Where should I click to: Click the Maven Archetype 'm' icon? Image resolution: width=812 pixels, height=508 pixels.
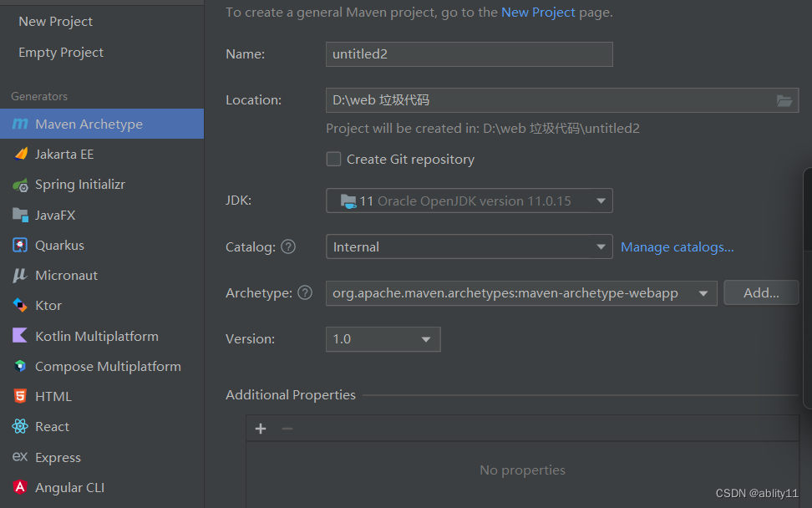20,124
